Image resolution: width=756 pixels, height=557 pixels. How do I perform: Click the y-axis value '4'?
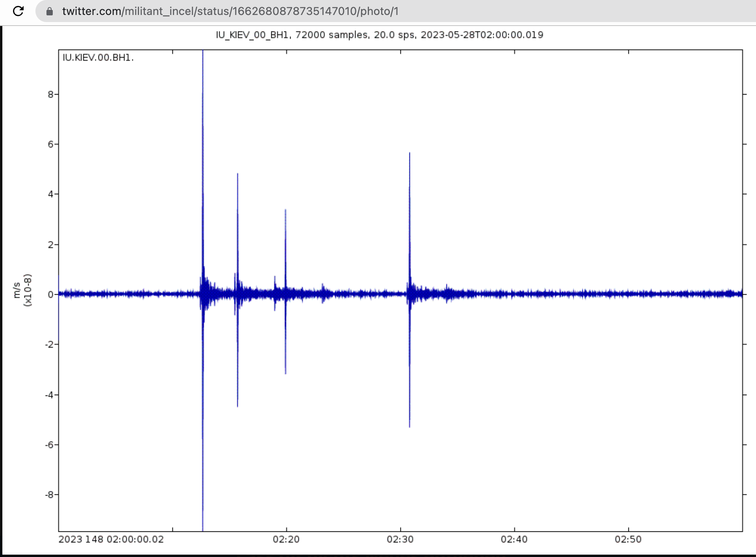click(x=51, y=194)
